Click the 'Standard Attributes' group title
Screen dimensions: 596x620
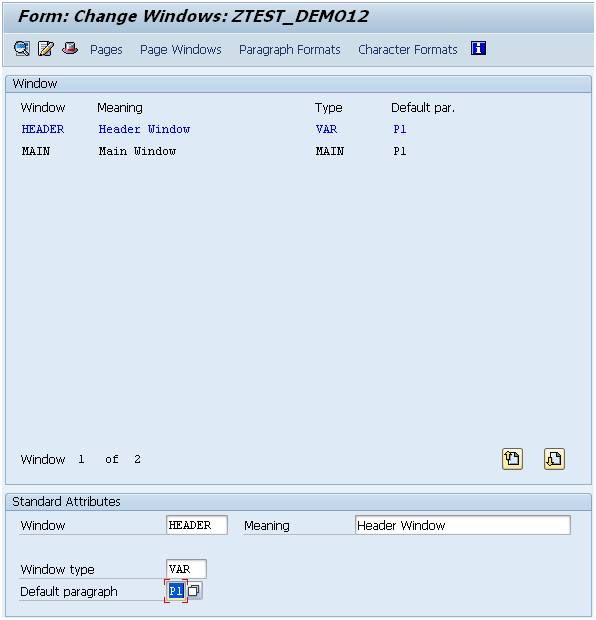tap(66, 501)
